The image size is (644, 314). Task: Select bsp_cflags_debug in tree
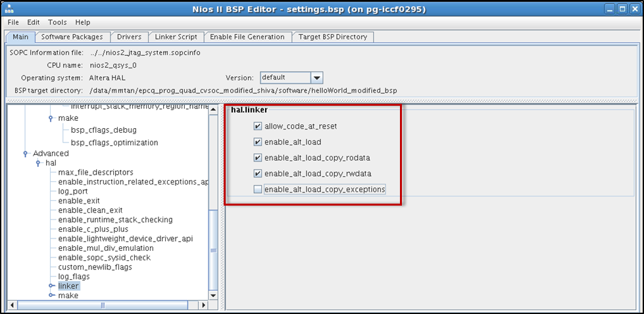pyautogui.click(x=103, y=130)
